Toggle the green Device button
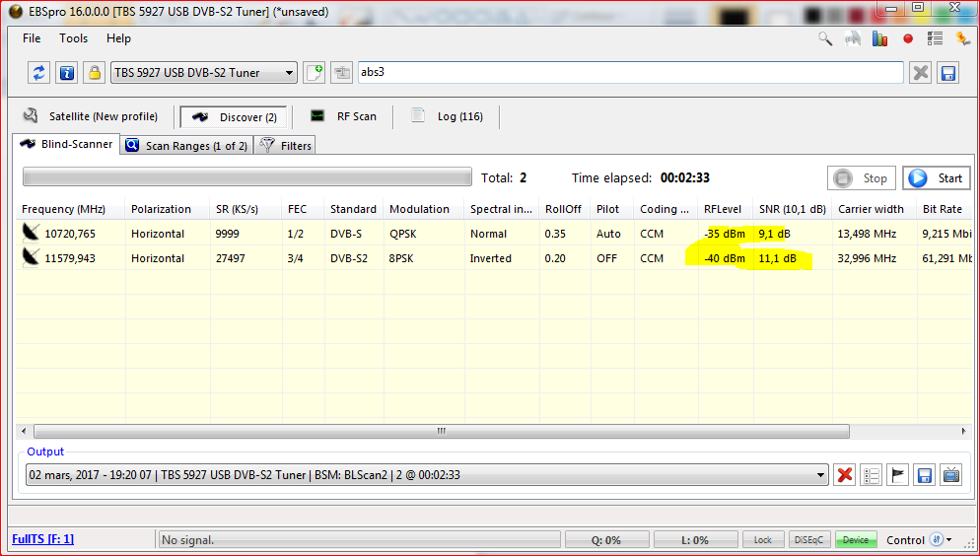This screenshot has width=980, height=556. 855,540
